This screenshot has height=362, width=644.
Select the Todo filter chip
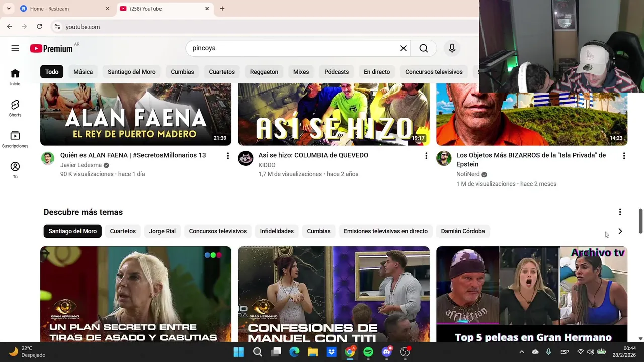tap(52, 72)
